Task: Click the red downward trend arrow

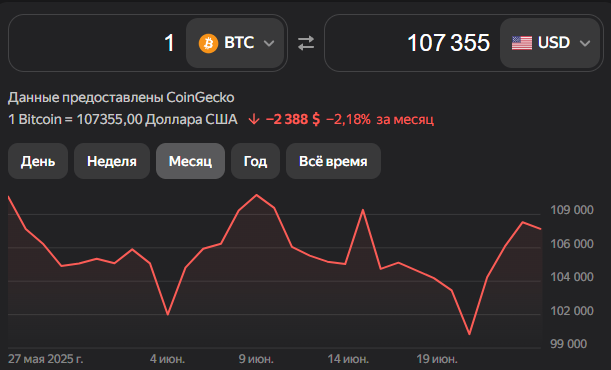Action: pyautogui.click(x=254, y=119)
